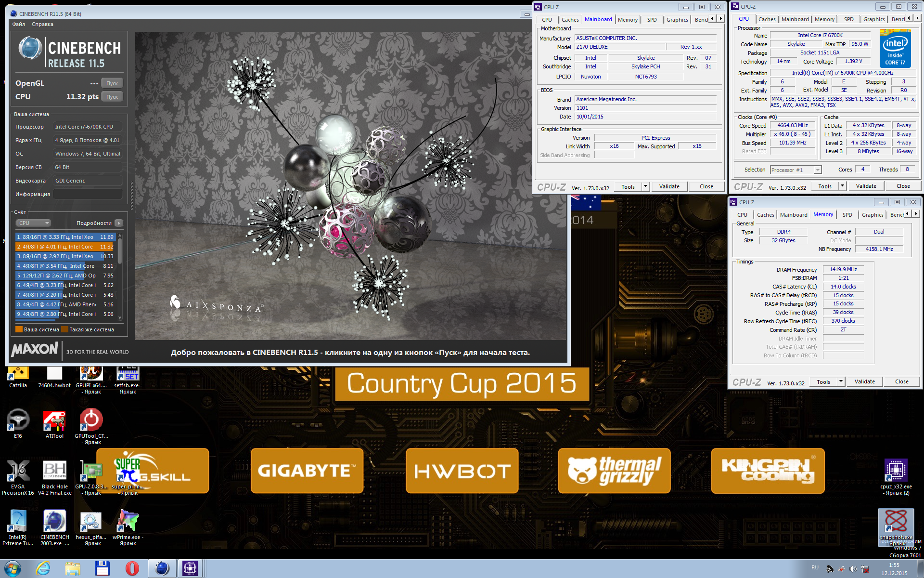Switch to SPD tab in CPU-Z Mainboard window
Viewport: 924px width, 578px height.
[x=652, y=20]
